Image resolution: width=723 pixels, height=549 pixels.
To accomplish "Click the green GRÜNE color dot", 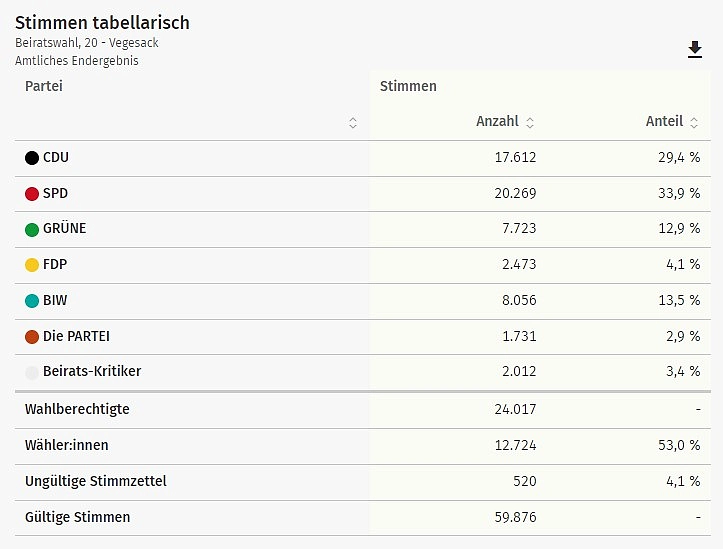I will tap(32, 229).
